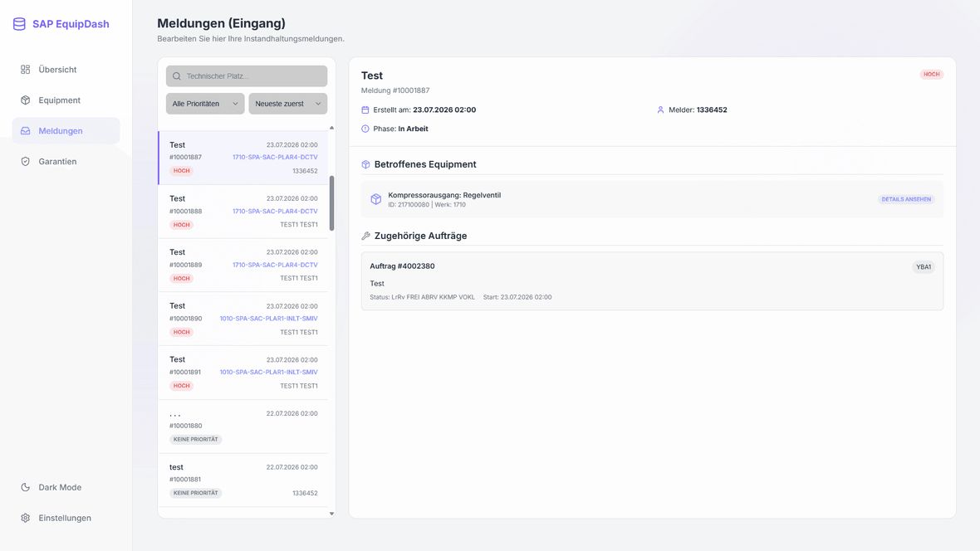
Task: Open the Alle Prioritäten filter dropdown
Action: (x=205, y=104)
